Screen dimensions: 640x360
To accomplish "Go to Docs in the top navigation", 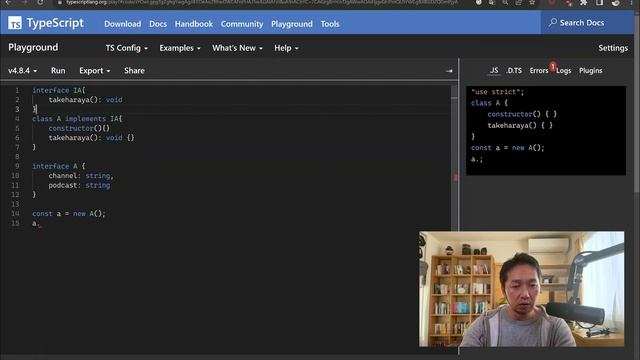I will click(158, 24).
